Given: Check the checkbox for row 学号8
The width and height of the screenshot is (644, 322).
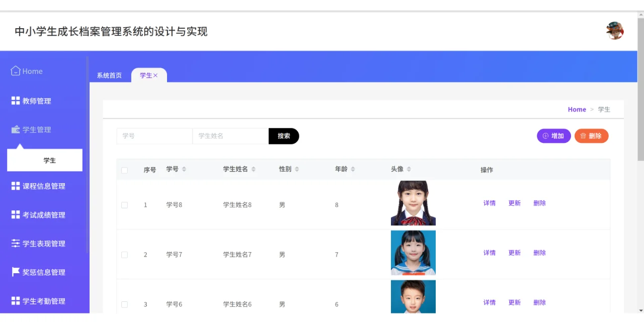Looking at the screenshot, I should point(125,205).
